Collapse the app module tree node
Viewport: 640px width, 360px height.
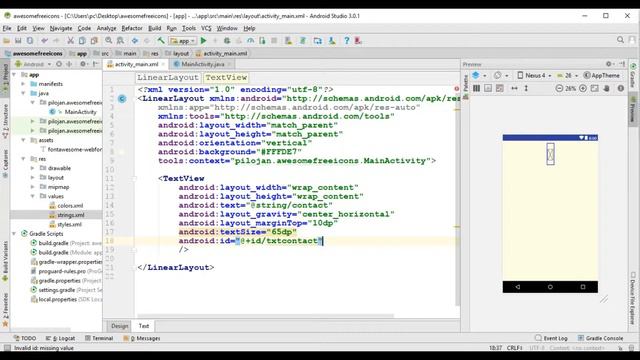[14, 75]
